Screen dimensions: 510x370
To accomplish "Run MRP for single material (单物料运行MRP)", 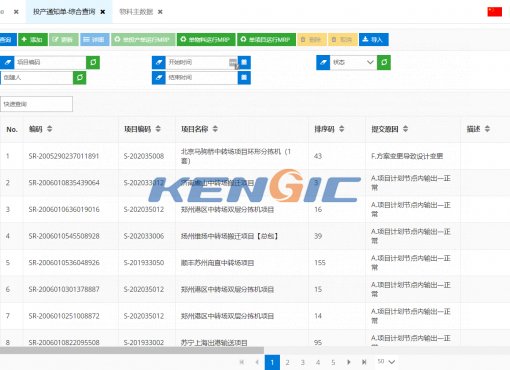I will tap(206, 40).
